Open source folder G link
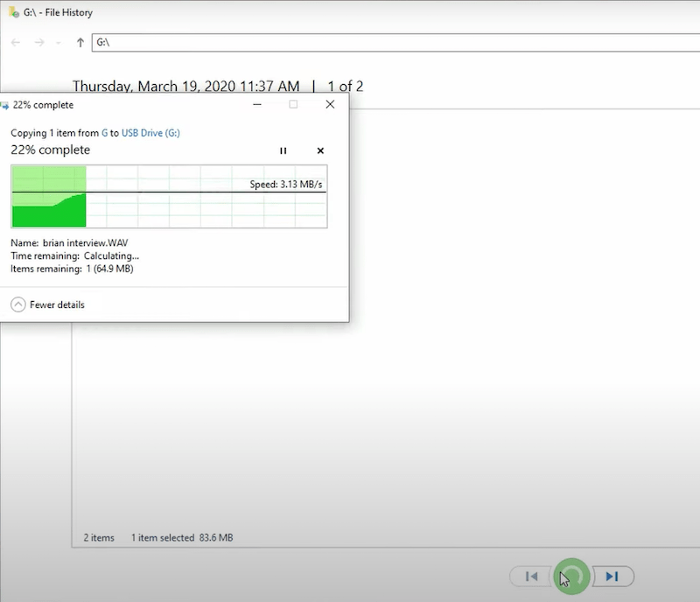The image size is (700, 602). (104, 133)
